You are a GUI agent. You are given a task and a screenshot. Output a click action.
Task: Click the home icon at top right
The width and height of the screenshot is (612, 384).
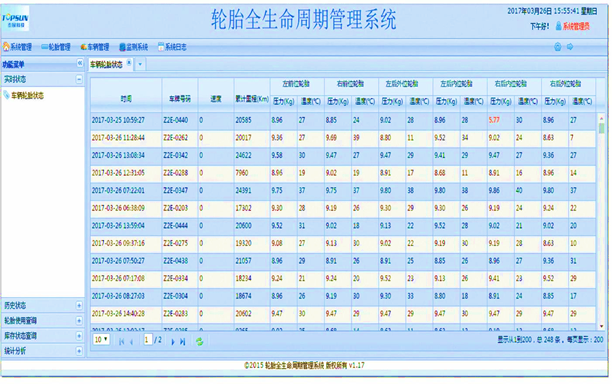pyautogui.click(x=557, y=47)
